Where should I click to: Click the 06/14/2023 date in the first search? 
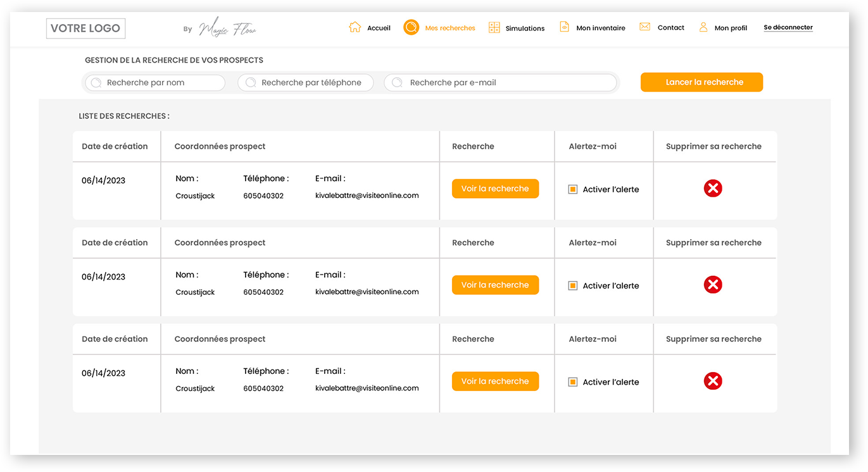tap(103, 180)
